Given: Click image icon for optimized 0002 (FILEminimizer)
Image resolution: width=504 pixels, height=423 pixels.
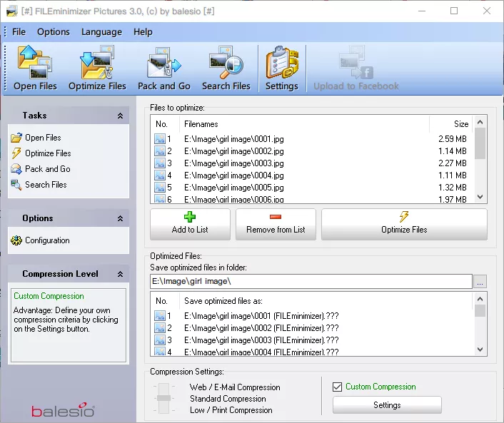Looking at the screenshot, I should coord(160,328).
